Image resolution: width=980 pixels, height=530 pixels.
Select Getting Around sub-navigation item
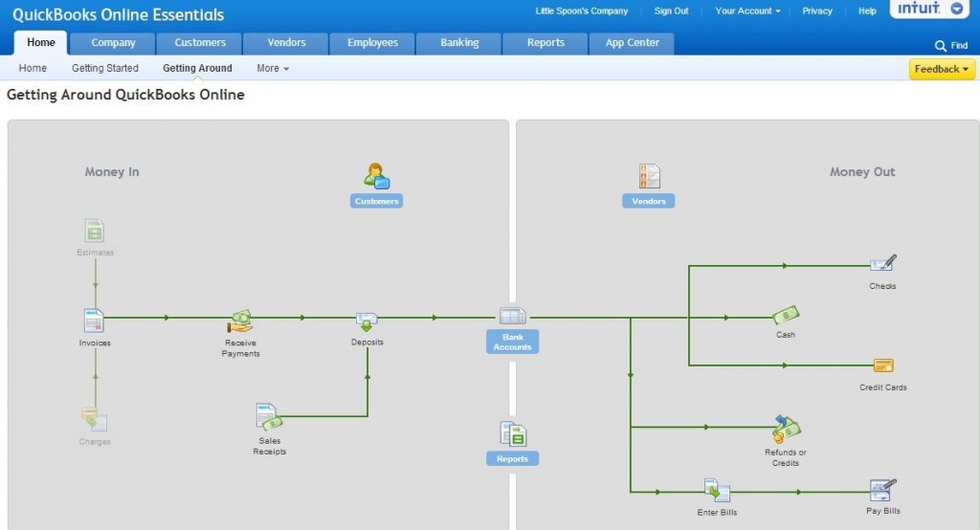pyautogui.click(x=197, y=68)
